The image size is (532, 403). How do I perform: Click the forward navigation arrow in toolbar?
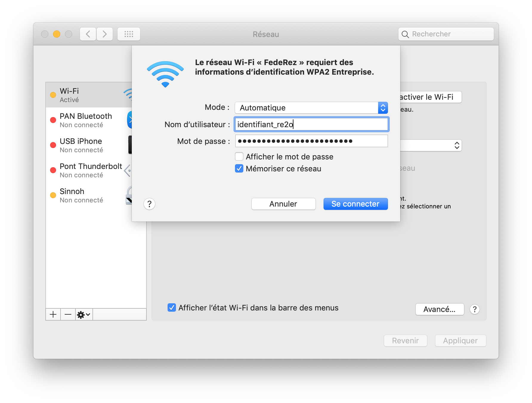[x=104, y=34]
